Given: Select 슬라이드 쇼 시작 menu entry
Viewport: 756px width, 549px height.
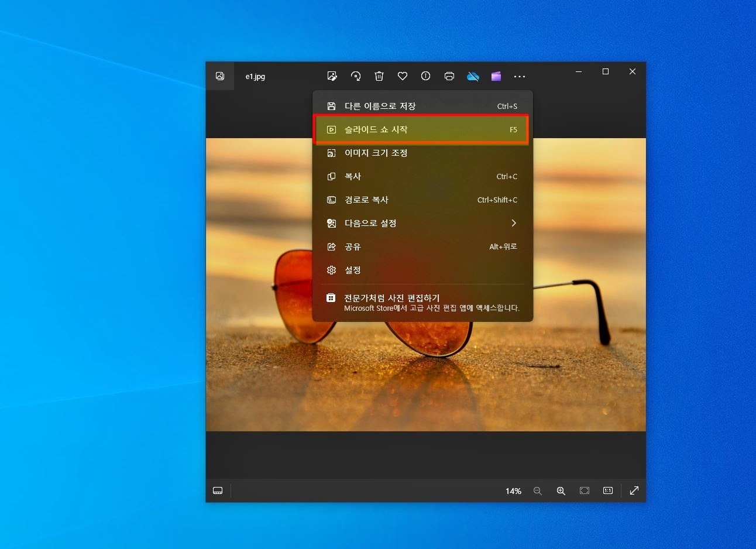Looking at the screenshot, I should [x=422, y=129].
